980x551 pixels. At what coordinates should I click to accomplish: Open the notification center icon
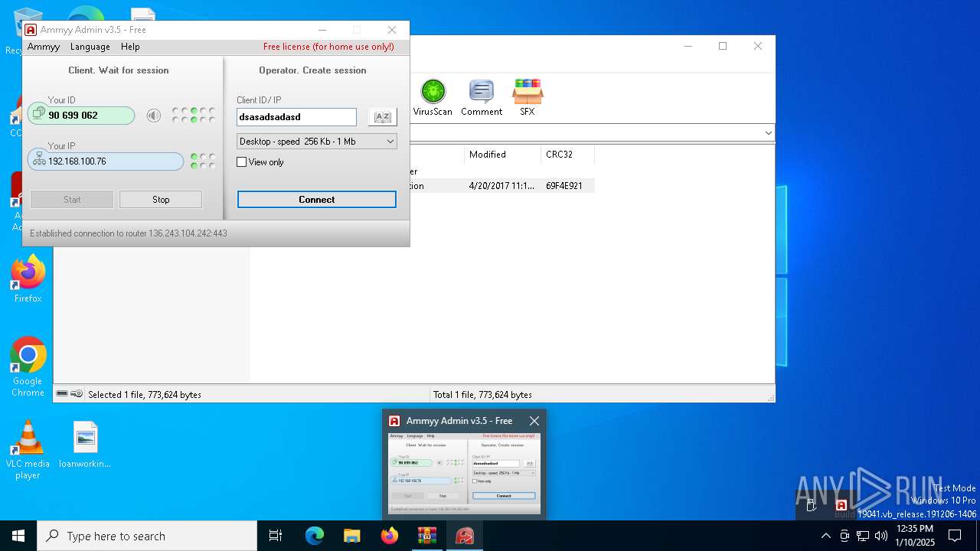[955, 536]
